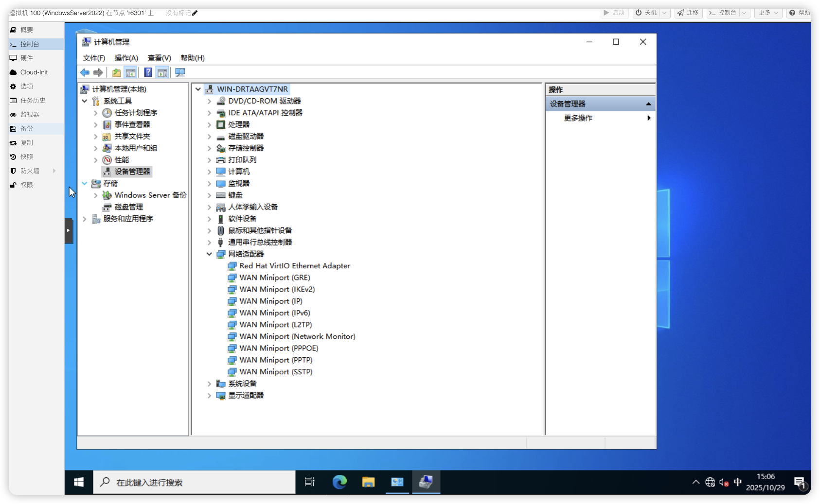820x504 pixels.
Task: Open the 查看(V) menu
Action: click(159, 58)
